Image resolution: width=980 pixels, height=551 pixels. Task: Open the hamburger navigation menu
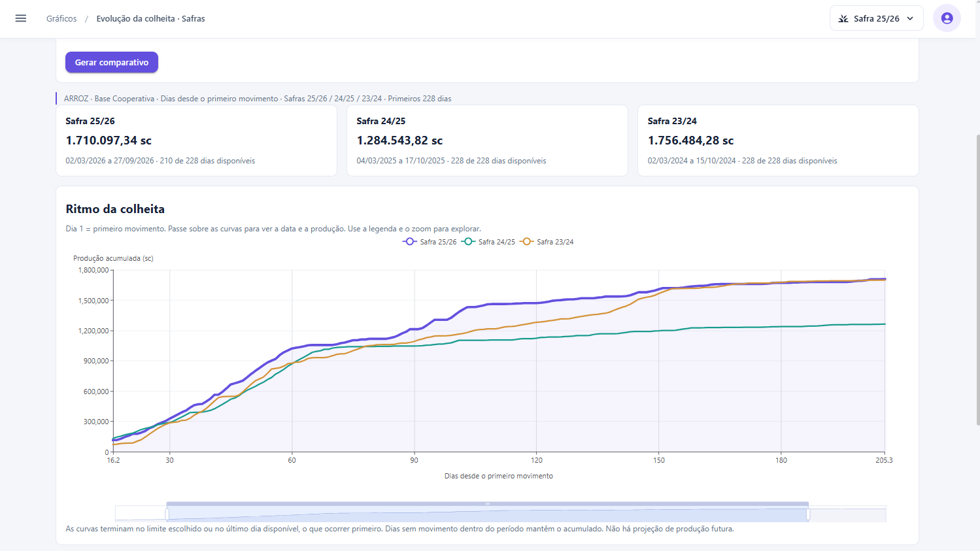tap(21, 18)
